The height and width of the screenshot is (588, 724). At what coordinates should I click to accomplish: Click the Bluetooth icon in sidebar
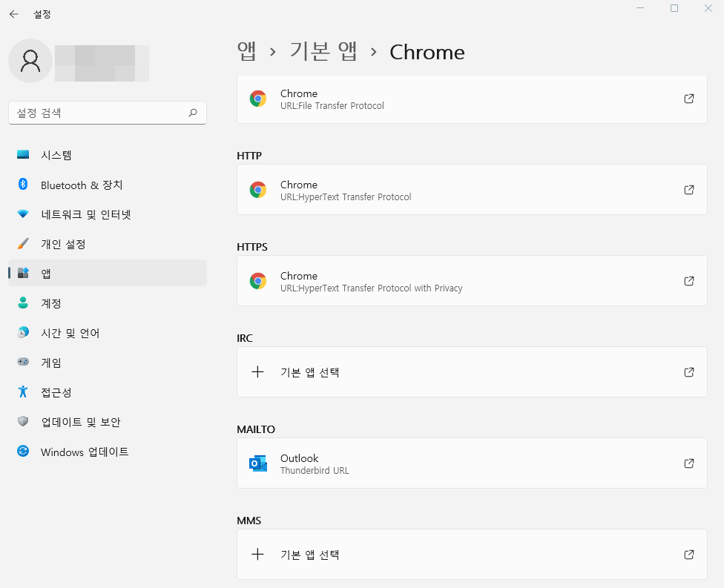click(23, 184)
